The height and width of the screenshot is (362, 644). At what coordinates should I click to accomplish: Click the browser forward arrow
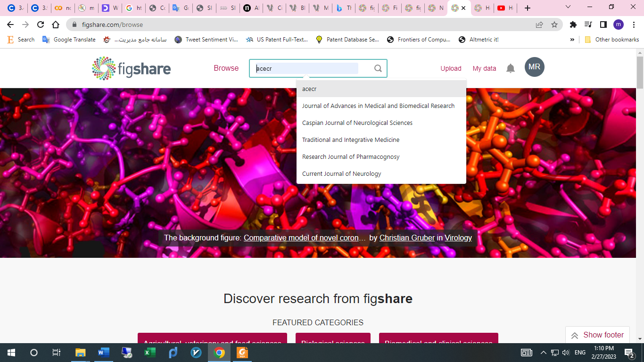[25, 25]
